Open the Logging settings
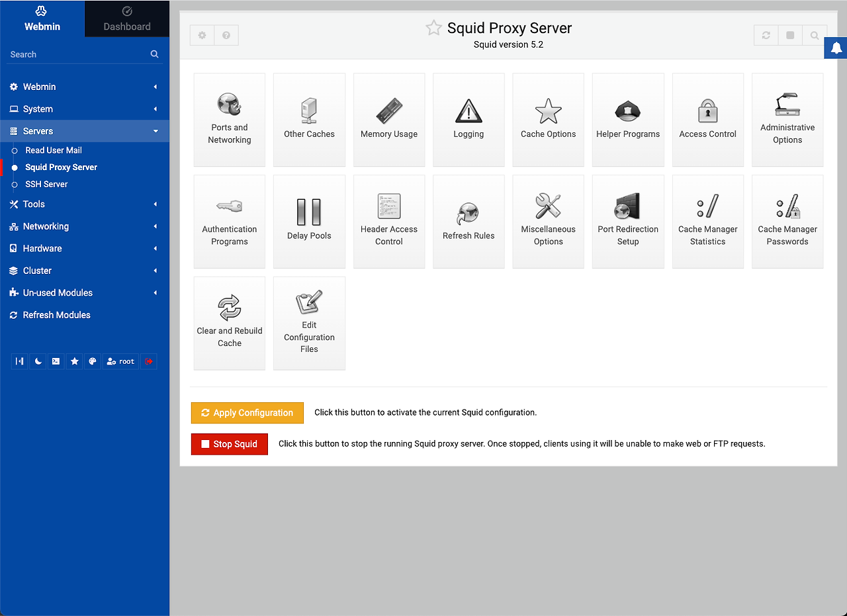Viewport: 847px width, 616px height. pos(468,120)
